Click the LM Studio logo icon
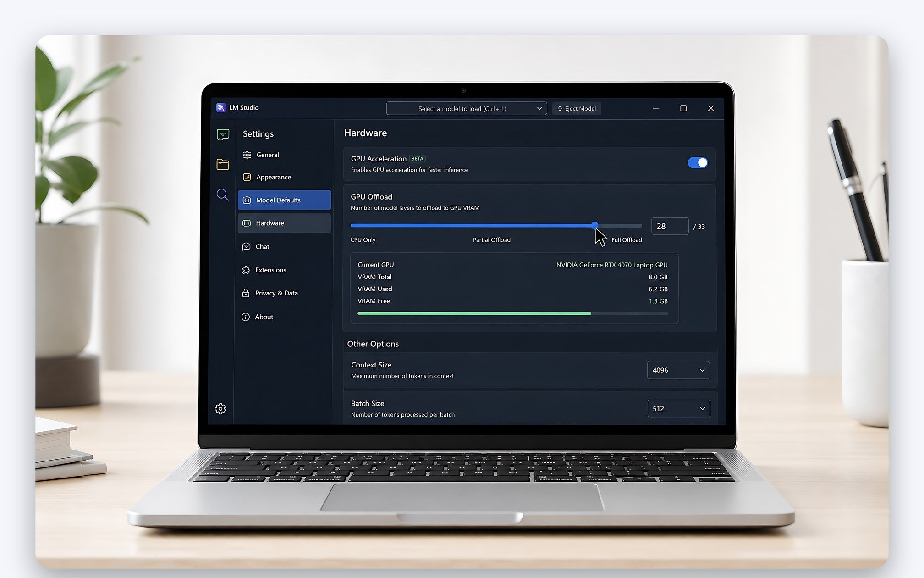Viewport: 924px width, 578px height. pos(221,107)
